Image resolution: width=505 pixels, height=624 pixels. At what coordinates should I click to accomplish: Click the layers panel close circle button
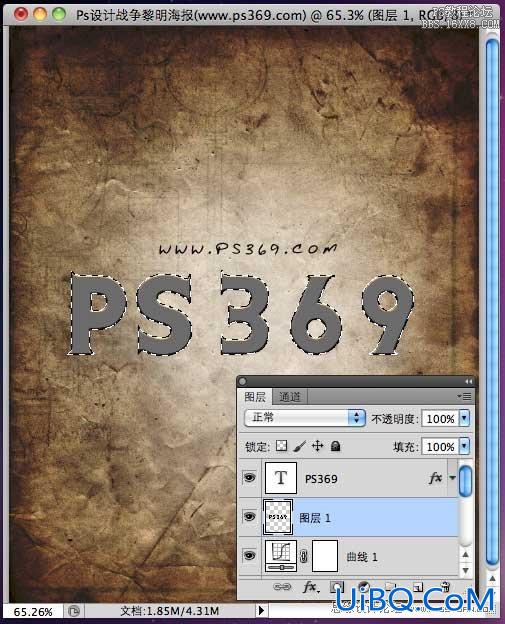(x=242, y=381)
